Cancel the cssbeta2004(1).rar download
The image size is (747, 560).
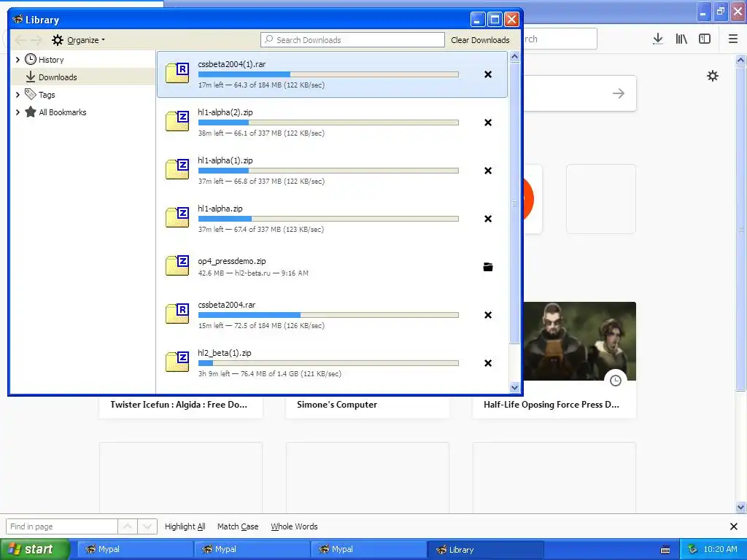488,74
